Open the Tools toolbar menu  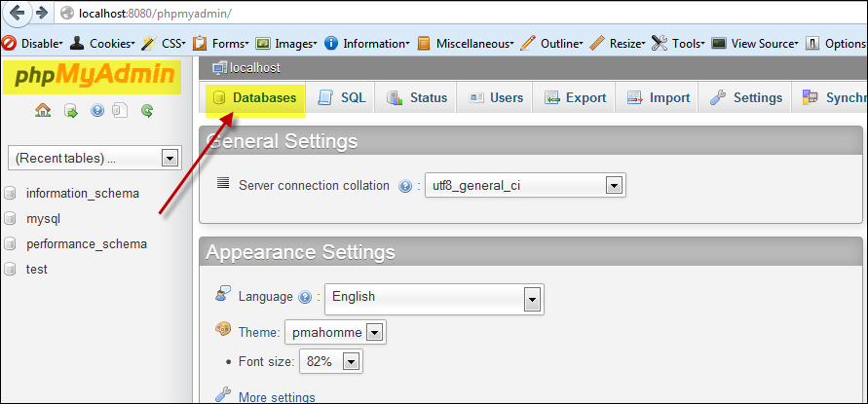coord(678,44)
